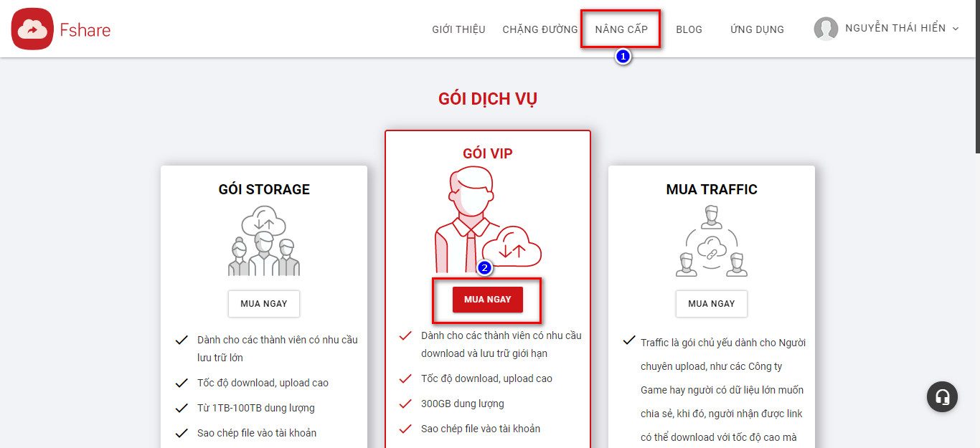Go to the Giới Thiệu page

(458, 29)
